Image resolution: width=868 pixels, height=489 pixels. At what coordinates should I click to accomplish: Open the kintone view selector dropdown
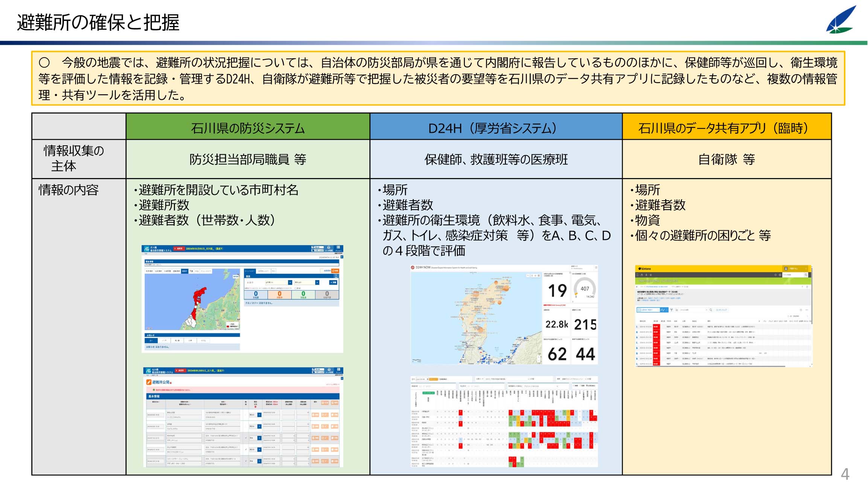click(x=648, y=310)
